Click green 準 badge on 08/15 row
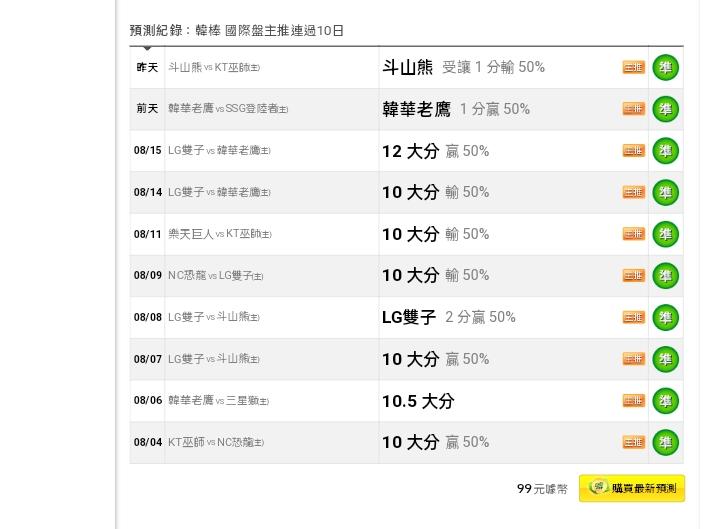This screenshot has height=529, width=720. tap(665, 151)
